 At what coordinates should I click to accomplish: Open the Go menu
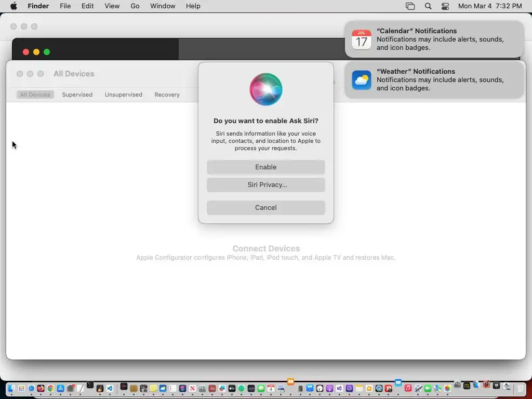click(x=135, y=6)
